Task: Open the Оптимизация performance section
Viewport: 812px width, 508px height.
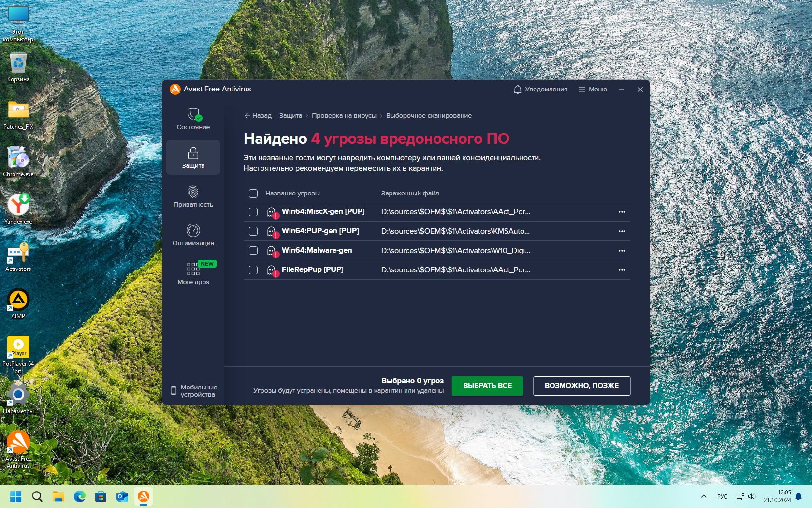Action: 193,235
